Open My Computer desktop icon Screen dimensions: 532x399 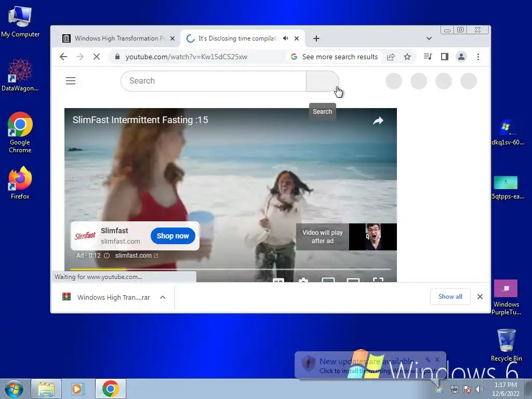tap(20, 22)
